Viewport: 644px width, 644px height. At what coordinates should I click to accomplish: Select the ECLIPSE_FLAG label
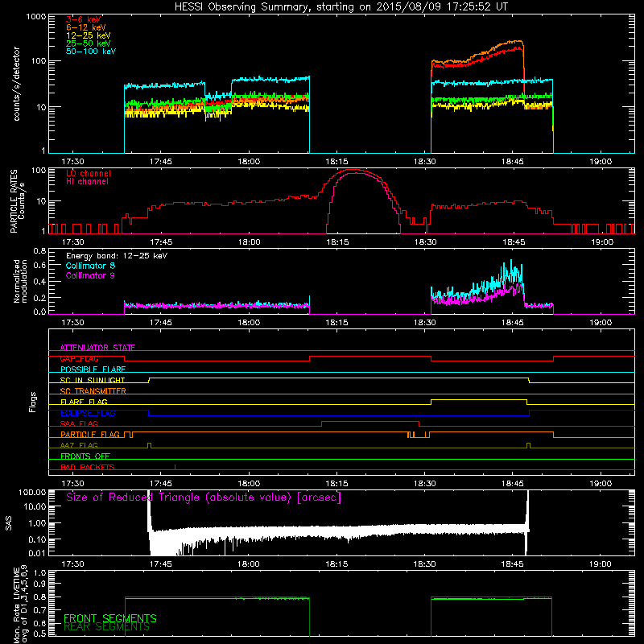point(88,413)
